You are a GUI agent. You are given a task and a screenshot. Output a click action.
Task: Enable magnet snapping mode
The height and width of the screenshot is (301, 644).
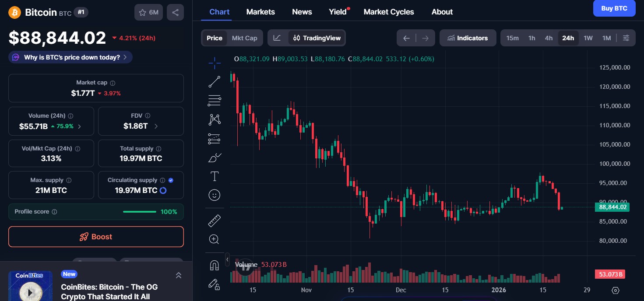(x=214, y=266)
